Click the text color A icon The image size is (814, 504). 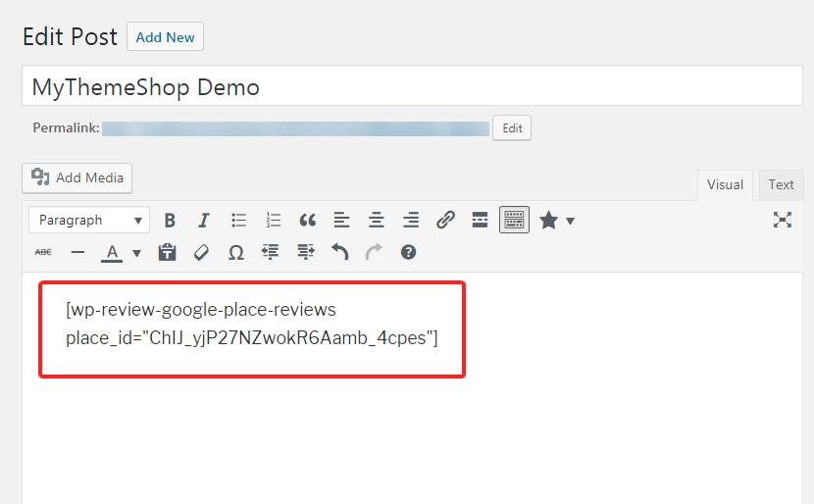tap(112, 253)
